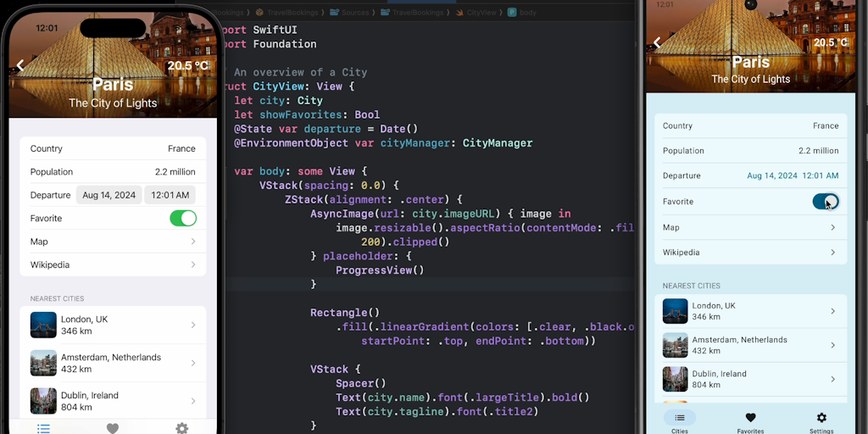Open the gear tab icon in the iOS tab bar
Viewport: 868px width, 434px height.
(x=181, y=428)
